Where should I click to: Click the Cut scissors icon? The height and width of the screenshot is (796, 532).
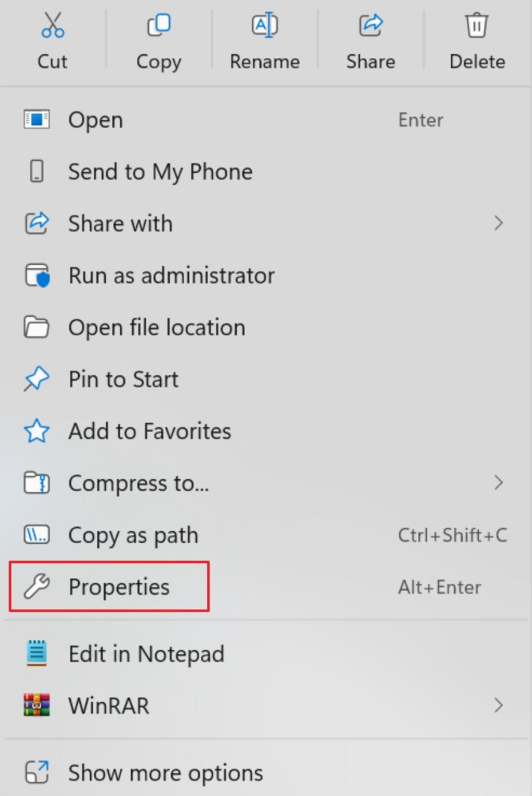tap(52, 25)
